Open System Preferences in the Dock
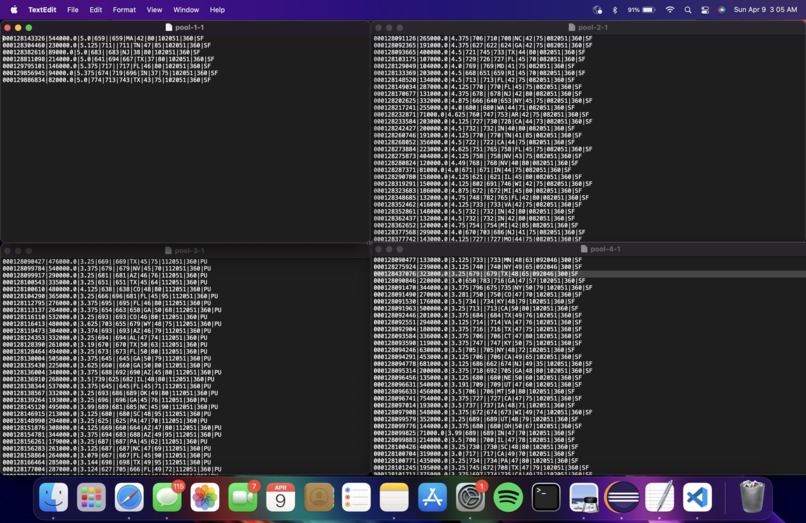Screen dimensions: 806x523 (470, 497)
